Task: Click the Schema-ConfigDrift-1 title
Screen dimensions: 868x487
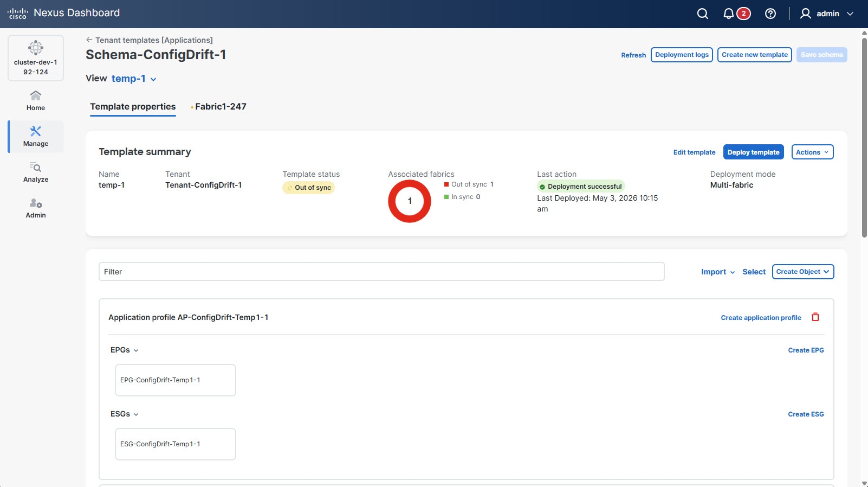Action: point(156,55)
